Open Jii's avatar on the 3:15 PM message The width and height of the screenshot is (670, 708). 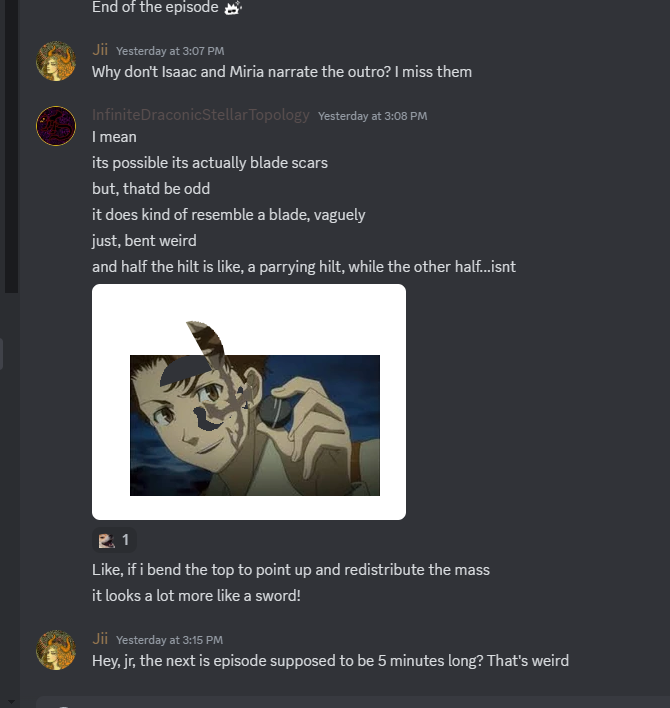(x=56, y=650)
